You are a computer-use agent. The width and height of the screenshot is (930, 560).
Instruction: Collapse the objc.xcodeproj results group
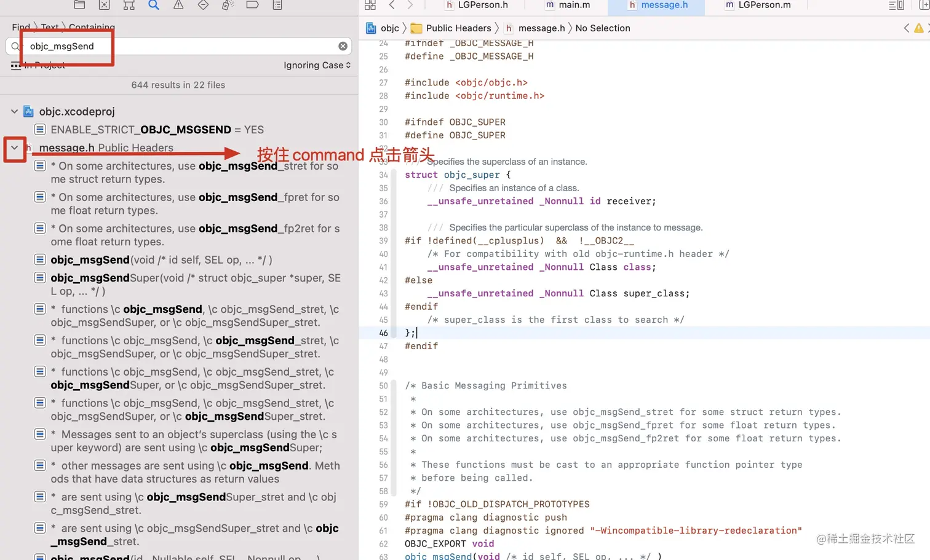tap(14, 111)
